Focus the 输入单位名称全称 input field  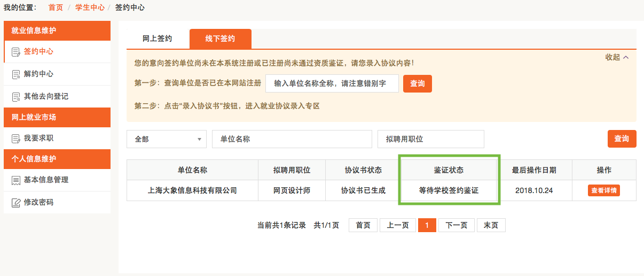[332, 83]
